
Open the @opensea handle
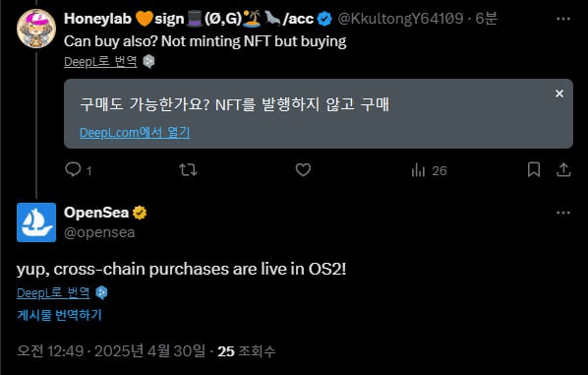point(99,232)
